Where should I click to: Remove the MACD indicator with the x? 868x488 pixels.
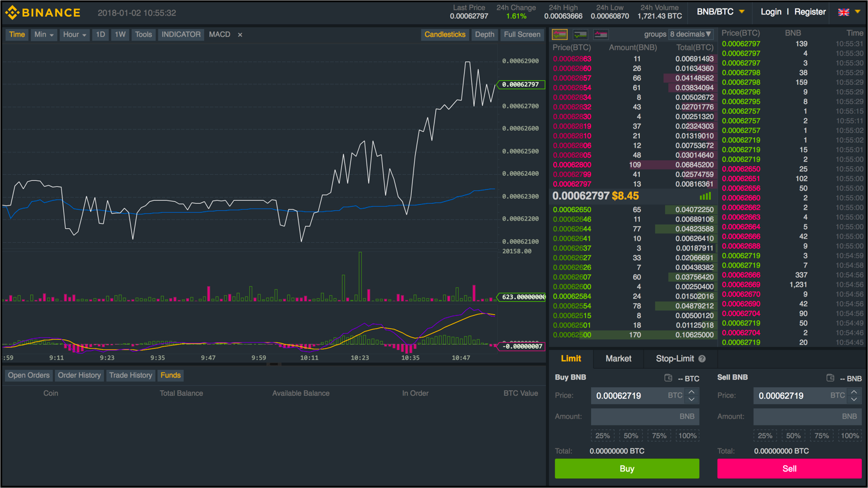240,35
